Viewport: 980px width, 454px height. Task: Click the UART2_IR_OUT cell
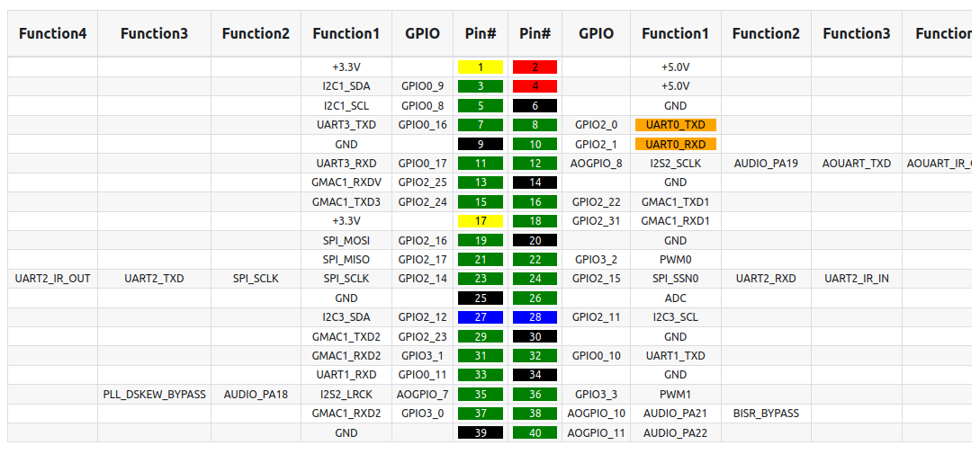tap(52, 279)
